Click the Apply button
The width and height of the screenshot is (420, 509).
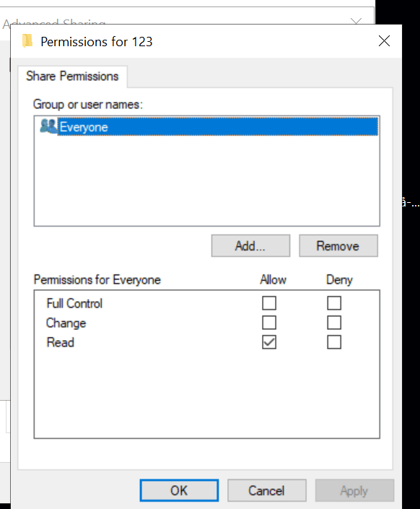(354, 490)
